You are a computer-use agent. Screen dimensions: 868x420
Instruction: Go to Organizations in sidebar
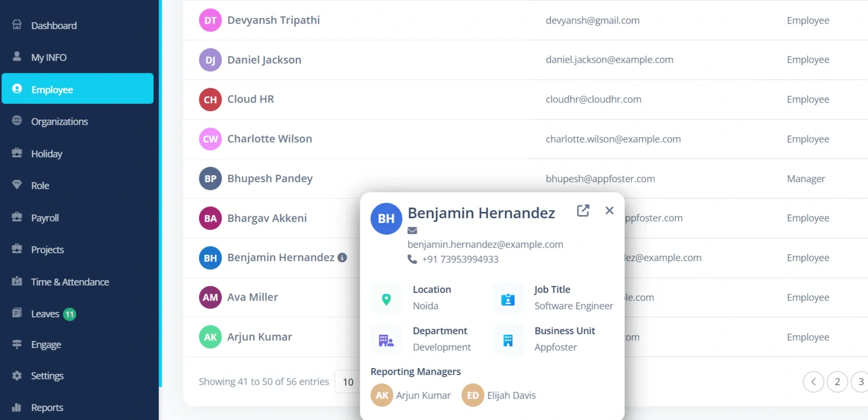pyautogui.click(x=59, y=122)
